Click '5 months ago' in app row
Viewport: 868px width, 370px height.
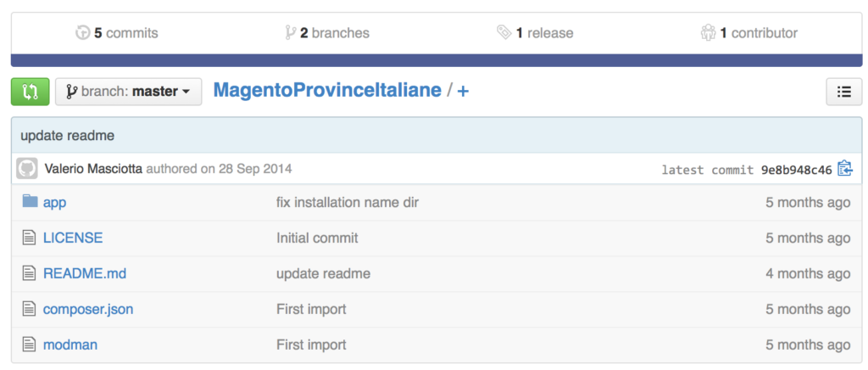(x=808, y=203)
